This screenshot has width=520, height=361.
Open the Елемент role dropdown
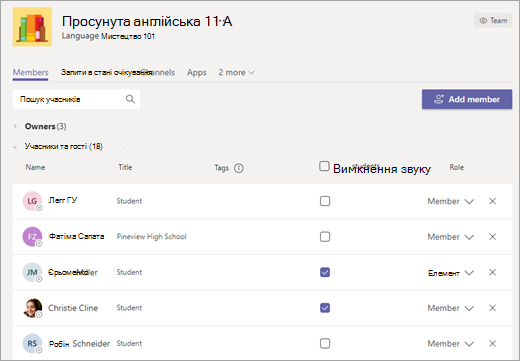coord(451,273)
